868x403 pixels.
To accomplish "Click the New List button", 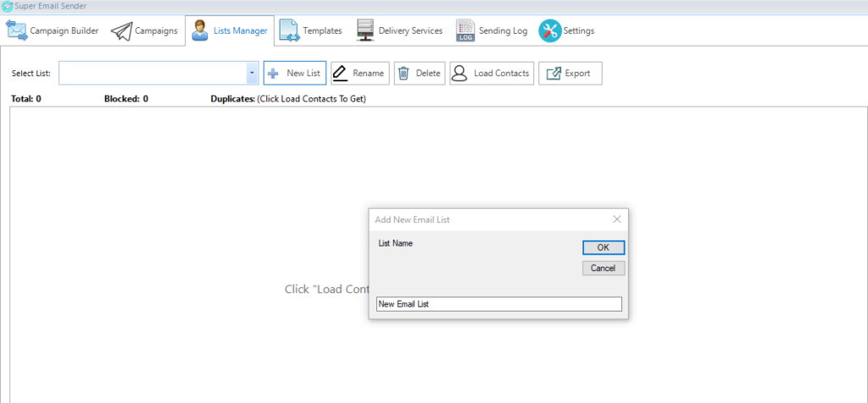I will click(x=295, y=73).
